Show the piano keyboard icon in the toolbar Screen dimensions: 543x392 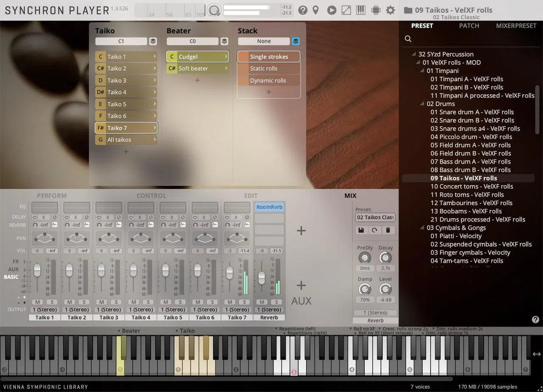click(x=361, y=10)
